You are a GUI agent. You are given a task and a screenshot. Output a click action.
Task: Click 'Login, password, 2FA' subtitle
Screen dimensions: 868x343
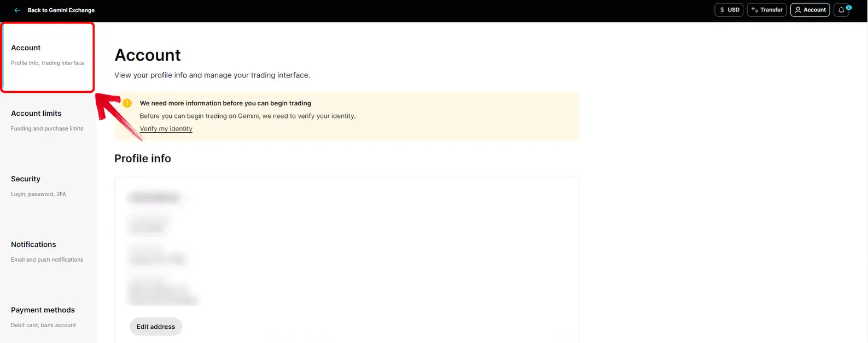(38, 194)
